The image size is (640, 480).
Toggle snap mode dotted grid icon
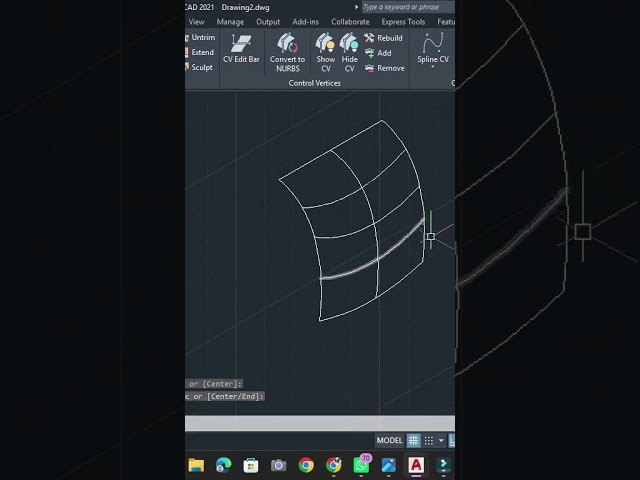click(x=429, y=440)
